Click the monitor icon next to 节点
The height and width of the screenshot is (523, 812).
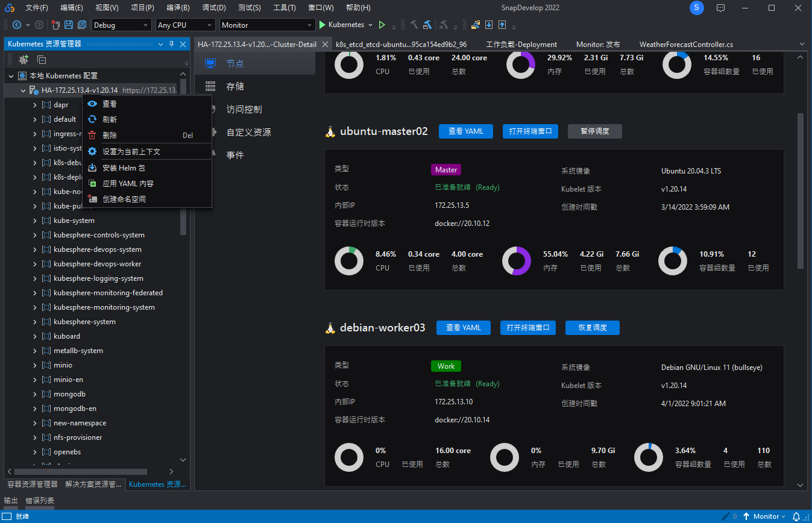(210, 63)
